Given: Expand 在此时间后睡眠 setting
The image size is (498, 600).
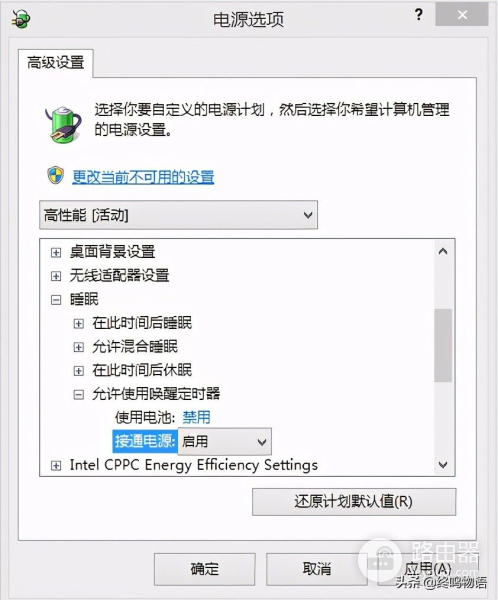Looking at the screenshot, I should pos(78,323).
